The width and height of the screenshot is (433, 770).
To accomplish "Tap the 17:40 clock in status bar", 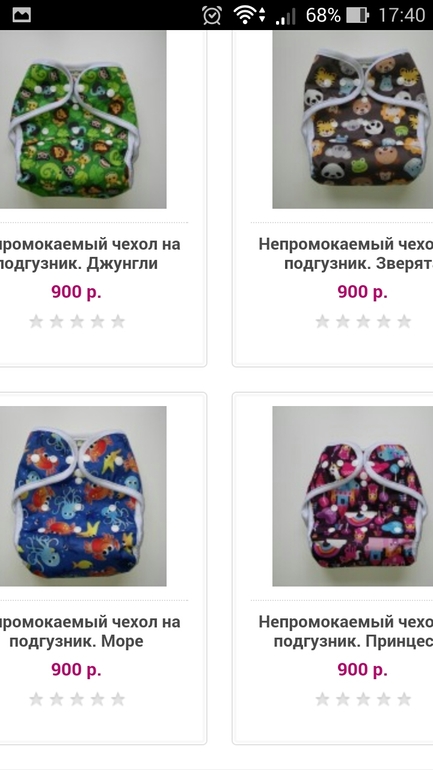I will pos(402,15).
